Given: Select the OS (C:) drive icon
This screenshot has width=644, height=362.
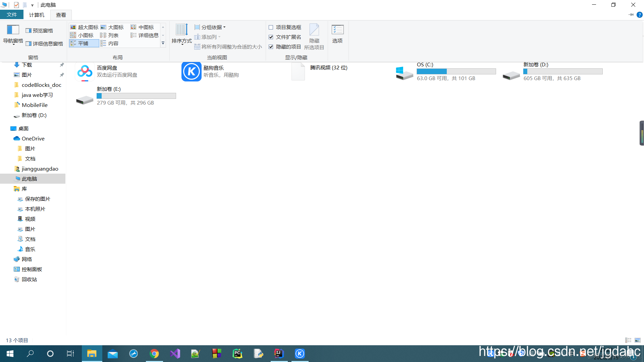Looking at the screenshot, I should [x=404, y=73].
